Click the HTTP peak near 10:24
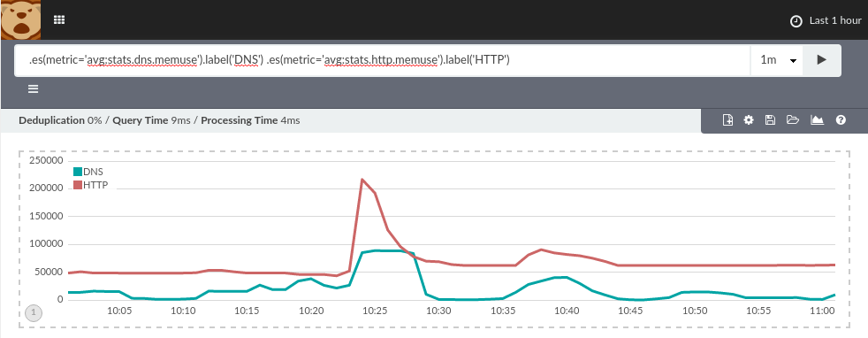Image resolution: width=868 pixels, height=338 pixels. pyautogui.click(x=362, y=179)
